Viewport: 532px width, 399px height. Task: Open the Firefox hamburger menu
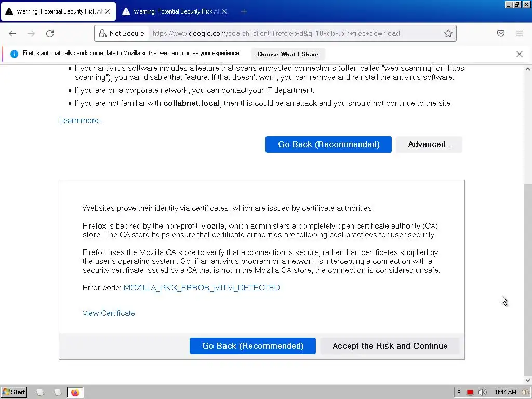520,33
